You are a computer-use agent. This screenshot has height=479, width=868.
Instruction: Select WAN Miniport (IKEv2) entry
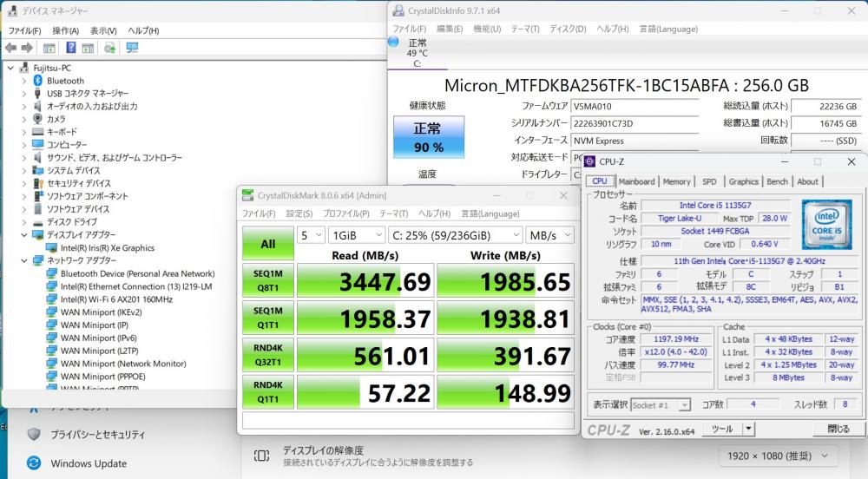(x=101, y=312)
